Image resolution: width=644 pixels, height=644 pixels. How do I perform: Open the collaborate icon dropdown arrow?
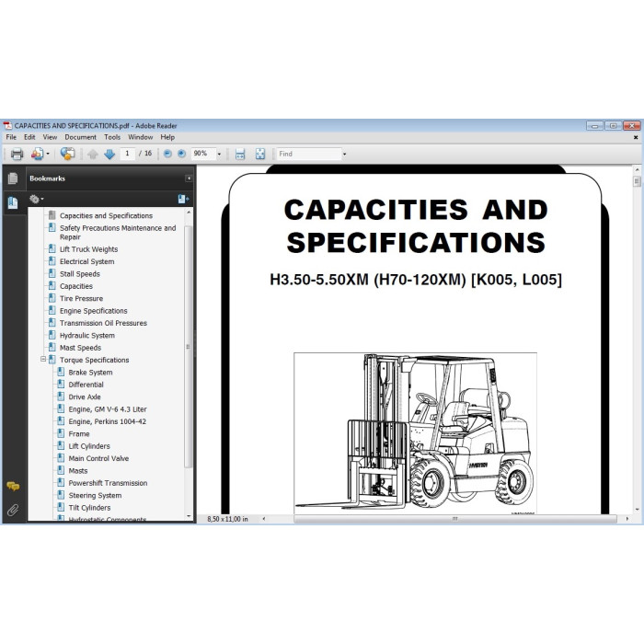coord(48,154)
